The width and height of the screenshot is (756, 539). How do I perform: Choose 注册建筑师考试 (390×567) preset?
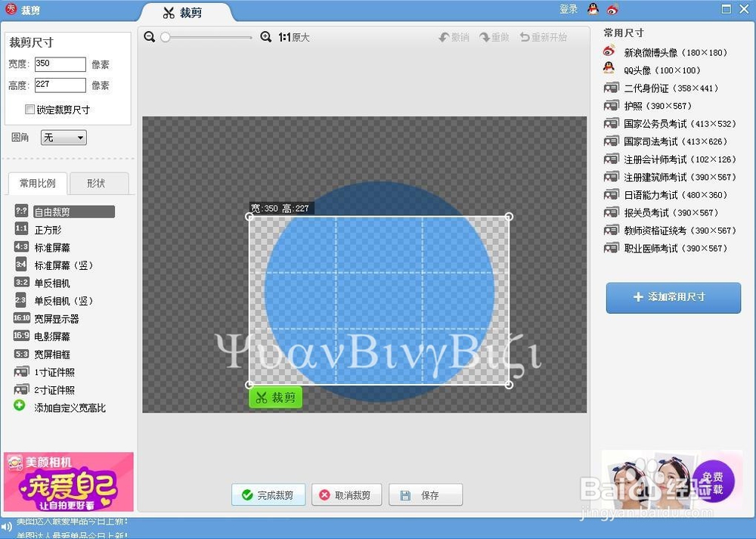pyautogui.click(x=670, y=178)
